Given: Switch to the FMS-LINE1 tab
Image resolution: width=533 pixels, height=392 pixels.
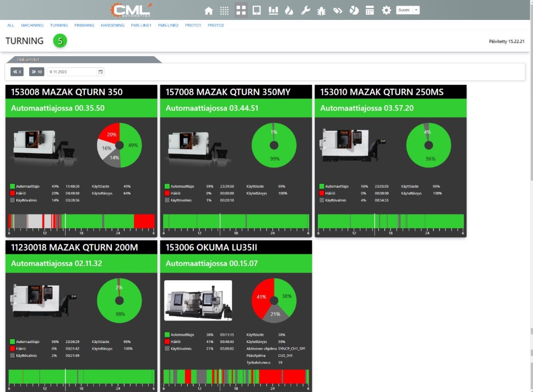Looking at the screenshot, I should click(x=141, y=25).
